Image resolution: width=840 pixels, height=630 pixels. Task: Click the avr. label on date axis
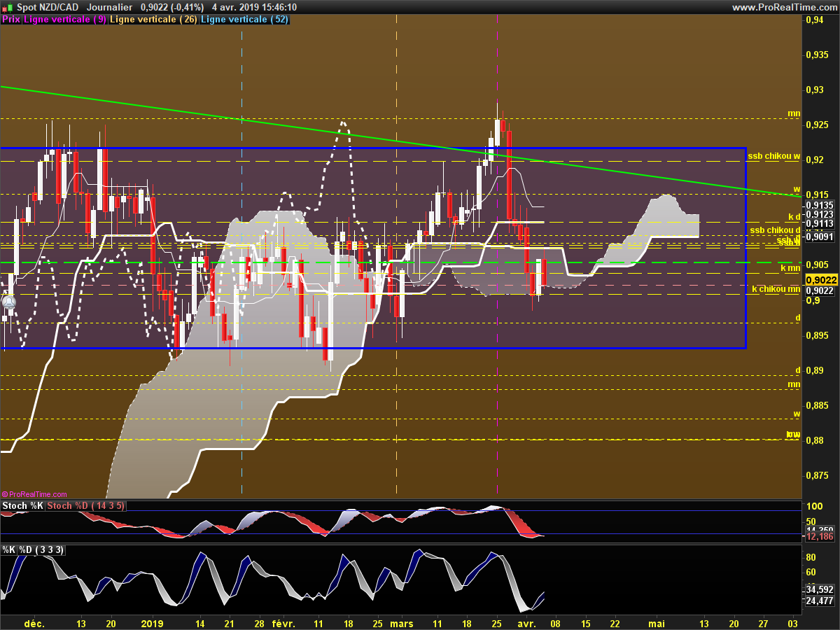click(x=526, y=623)
